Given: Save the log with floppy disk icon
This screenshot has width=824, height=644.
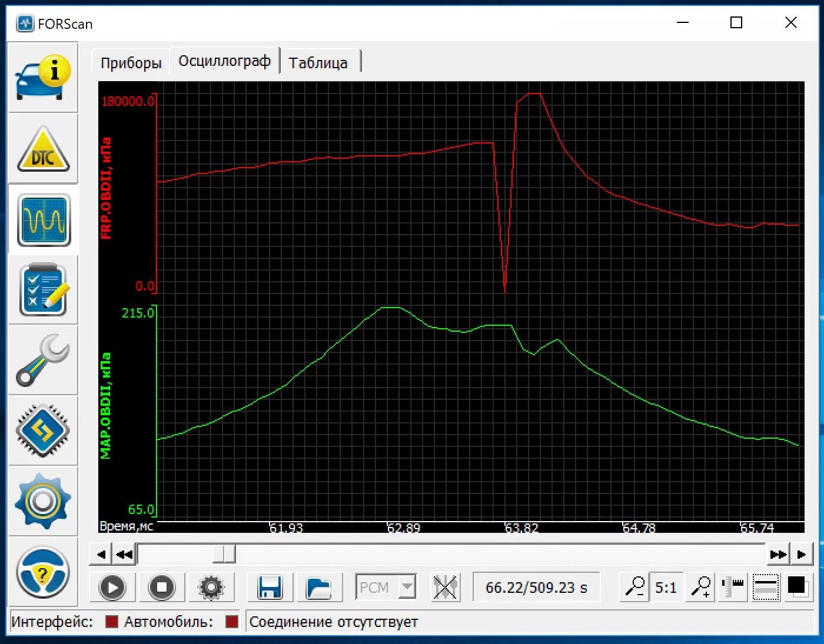Looking at the screenshot, I should point(270,587).
